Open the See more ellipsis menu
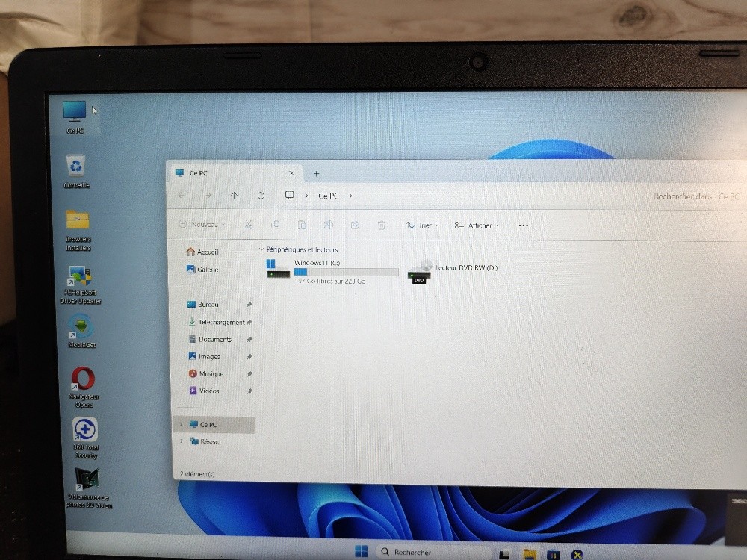The width and height of the screenshot is (747, 560). [x=523, y=225]
